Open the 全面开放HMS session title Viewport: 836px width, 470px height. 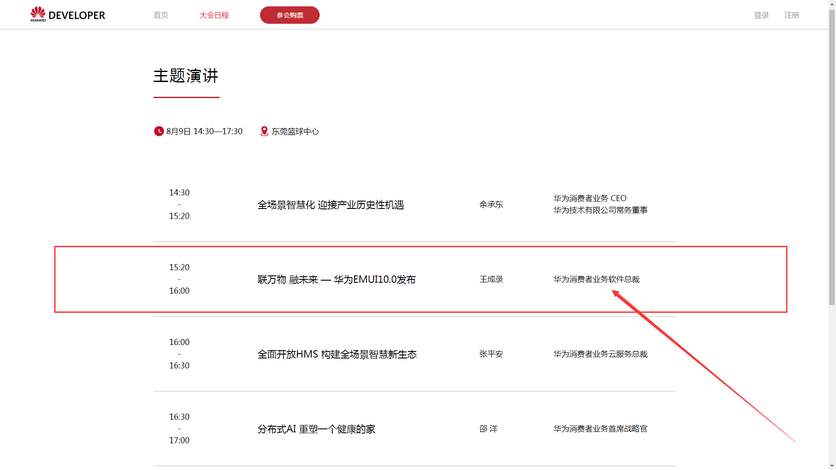[x=336, y=354]
